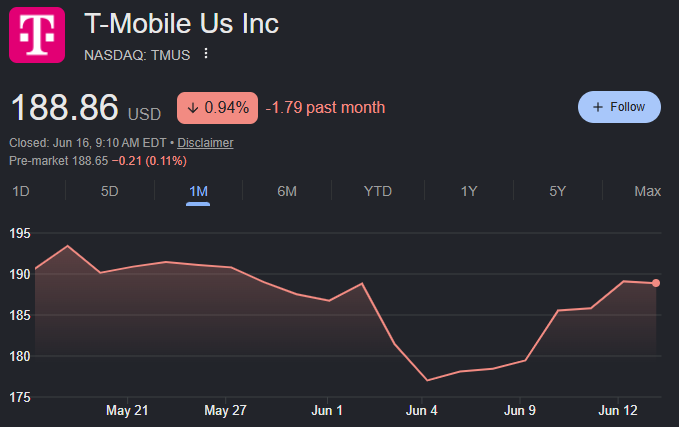Click the down arrow 0.94% badge
679x427 pixels.
pos(217,108)
